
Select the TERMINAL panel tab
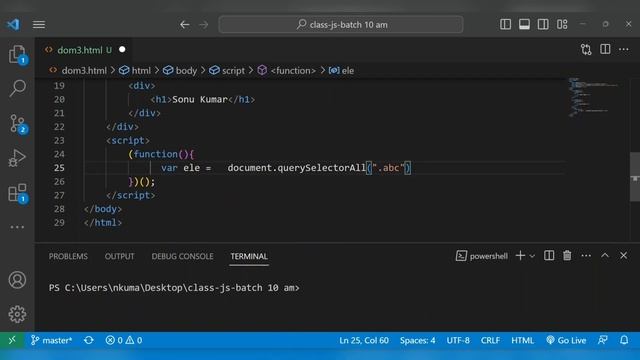[x=249, y=256]
